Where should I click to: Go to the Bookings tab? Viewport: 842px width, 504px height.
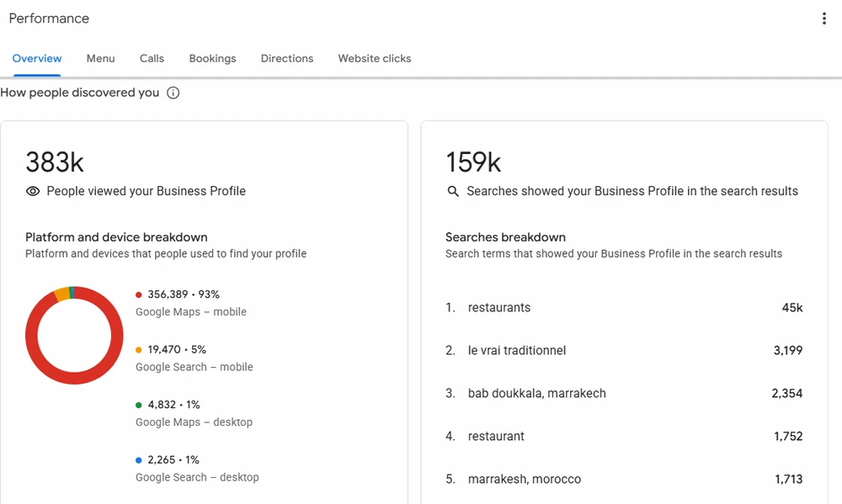click(x=213, y=59)
